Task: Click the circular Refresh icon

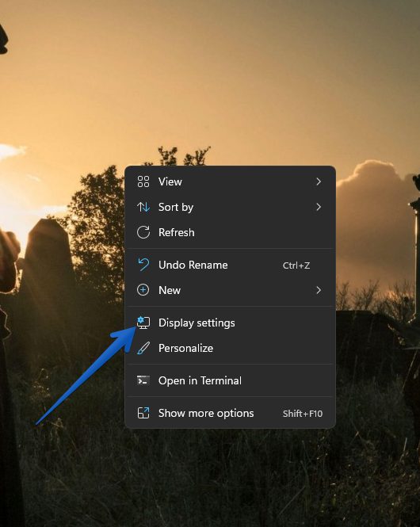Action: coord(143,232)
